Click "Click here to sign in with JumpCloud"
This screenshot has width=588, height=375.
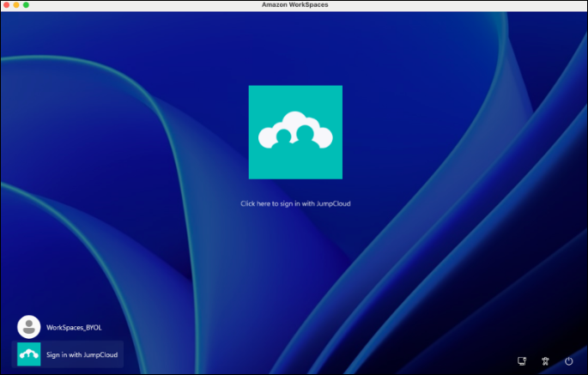tap(295, 203)
